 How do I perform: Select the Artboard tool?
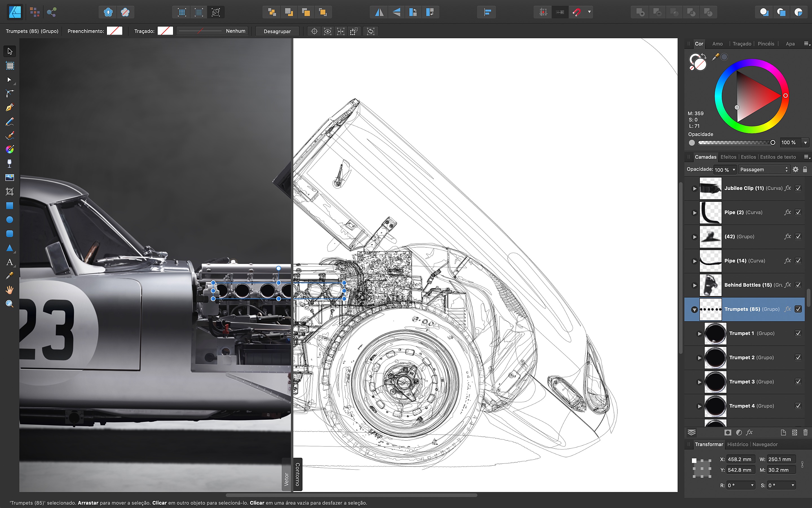point(10,65)
